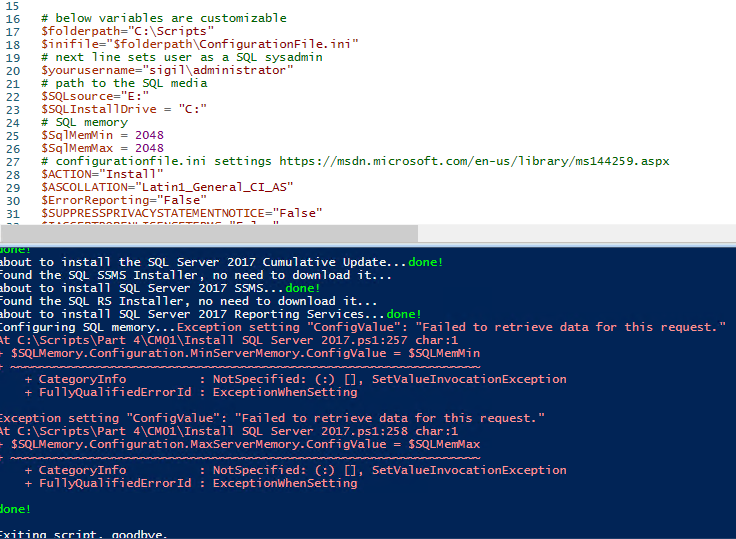Click the $SUPPRESSPRIVACYSTATEMENTNOTICE line

[182, 213]
